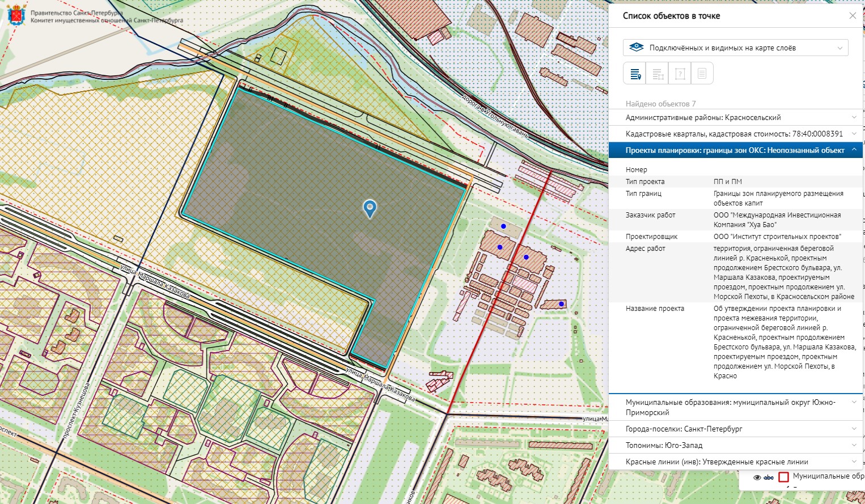Open the Топонимы: Юго-Запад entry
This screenshot has height=504, width=865.
[735, 445]
